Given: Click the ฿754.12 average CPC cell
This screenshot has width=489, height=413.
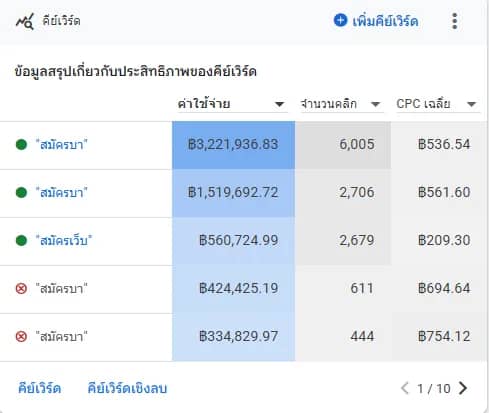Looking at the screenshot, I should (439, 337).
